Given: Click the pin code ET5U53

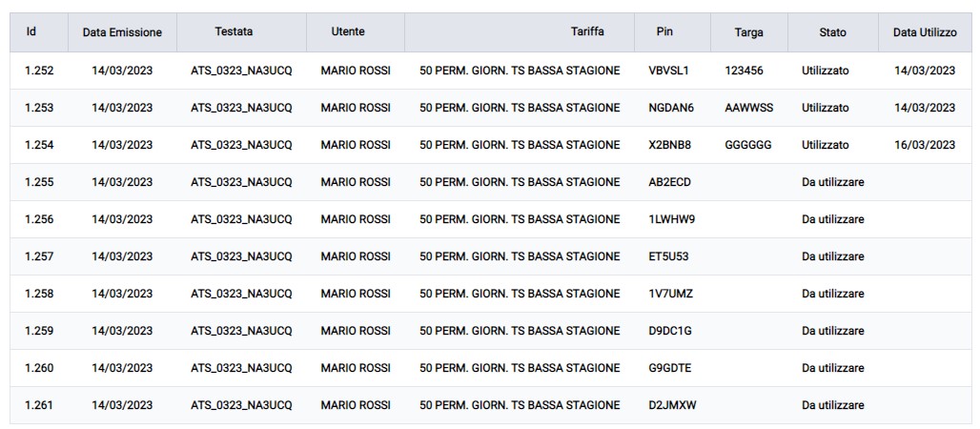Looking at the screenshot, I should 668,256.
